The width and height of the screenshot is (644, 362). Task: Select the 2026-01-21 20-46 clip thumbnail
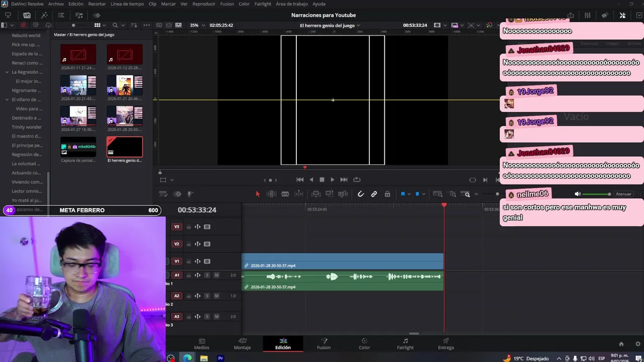pyautogui.click(x=125, y=85)
